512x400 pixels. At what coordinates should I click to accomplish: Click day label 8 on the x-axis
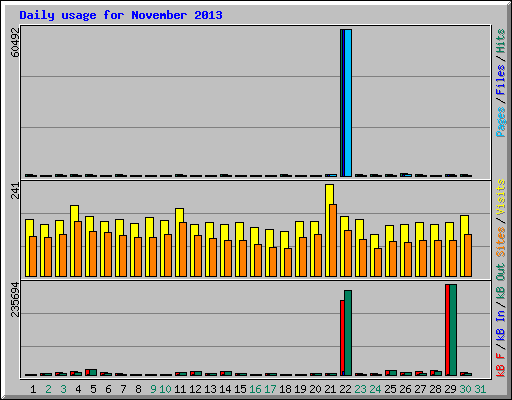[138, 389]
